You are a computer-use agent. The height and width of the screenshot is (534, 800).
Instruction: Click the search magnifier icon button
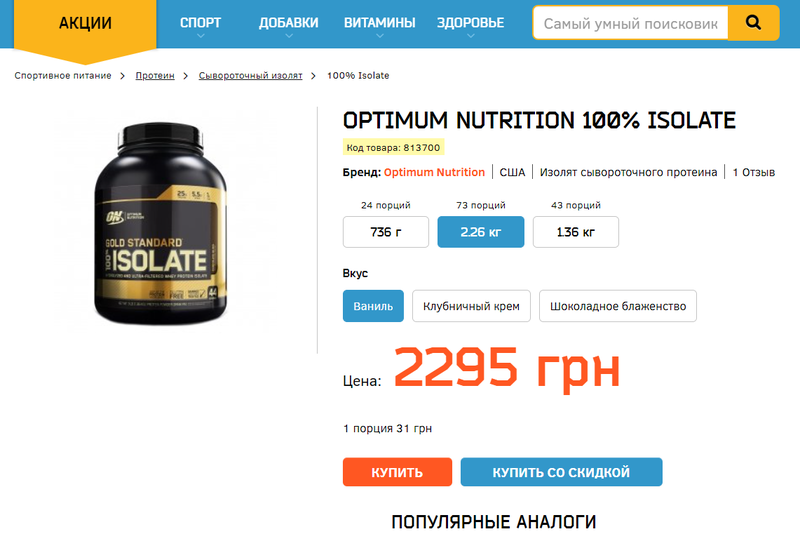point(753,23)
